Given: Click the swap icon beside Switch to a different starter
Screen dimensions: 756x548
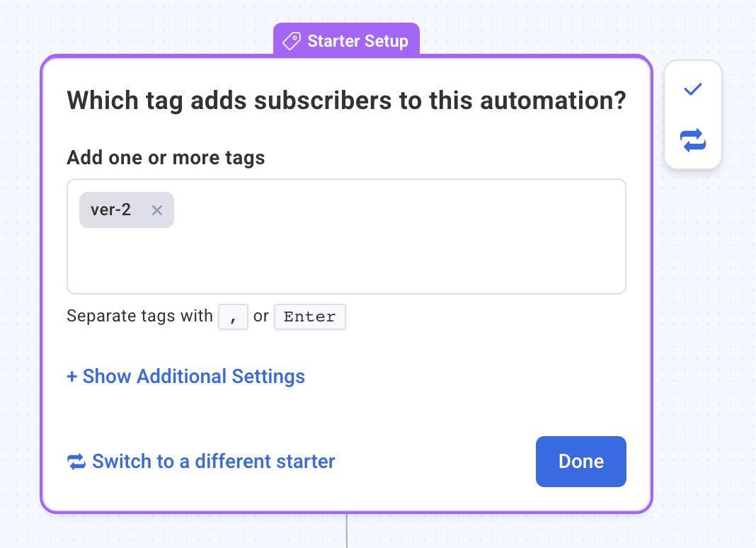Looking at the screenshot, I should coord(76,462).
